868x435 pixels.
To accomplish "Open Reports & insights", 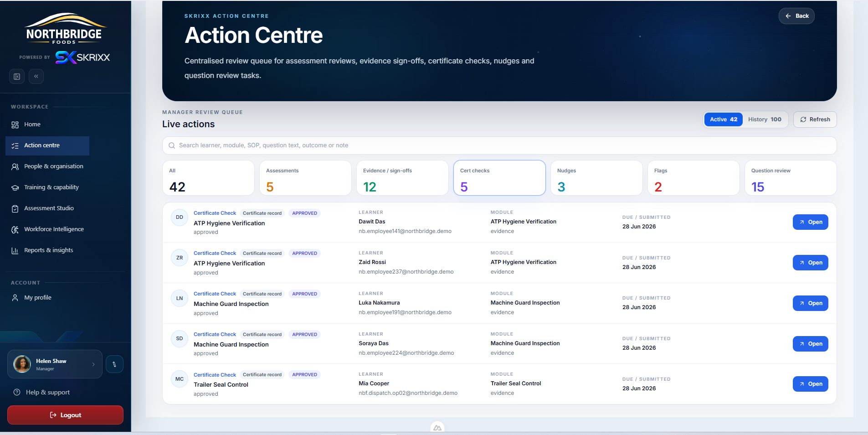I will click(x=47, y=250).
